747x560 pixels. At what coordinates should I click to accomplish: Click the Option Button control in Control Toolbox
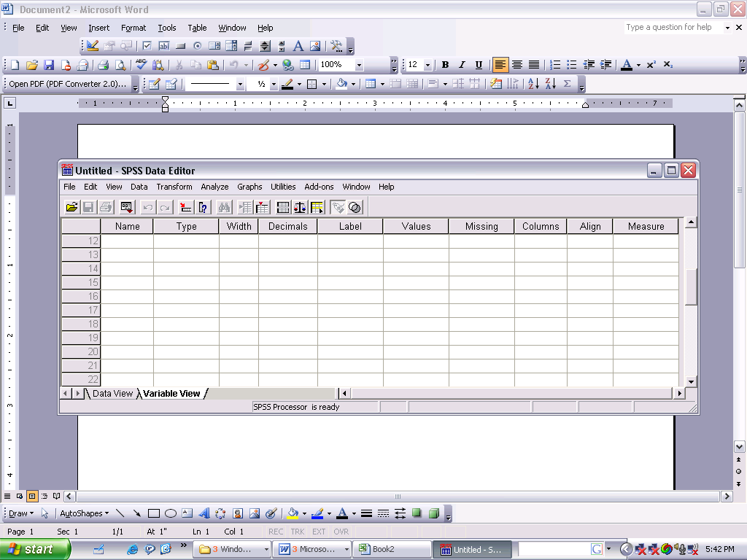pyautogui.click(x=197, y=46)
